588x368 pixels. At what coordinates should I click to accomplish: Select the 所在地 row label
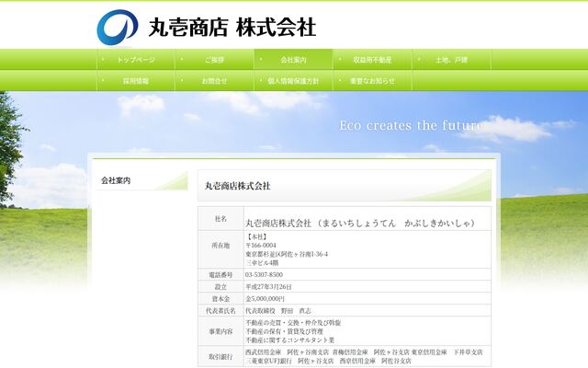point(220,246)
